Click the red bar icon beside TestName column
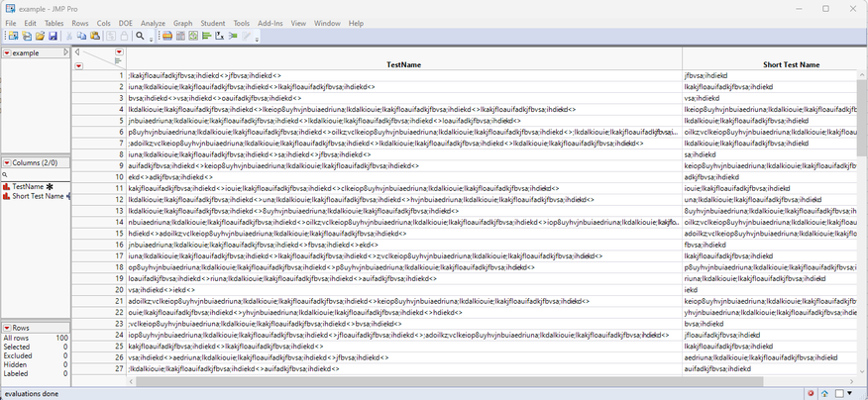Viewport: 868px width, 400px height. click(7, 187)
